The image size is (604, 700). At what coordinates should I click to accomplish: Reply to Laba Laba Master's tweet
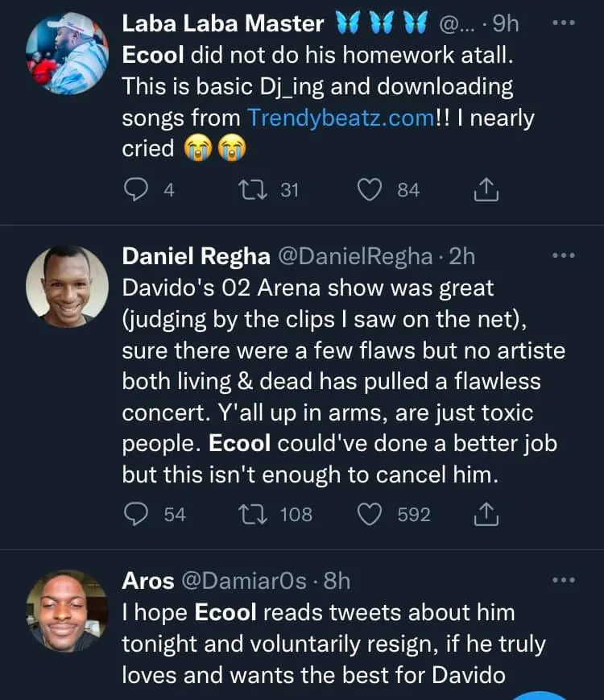tap(134, 190)
